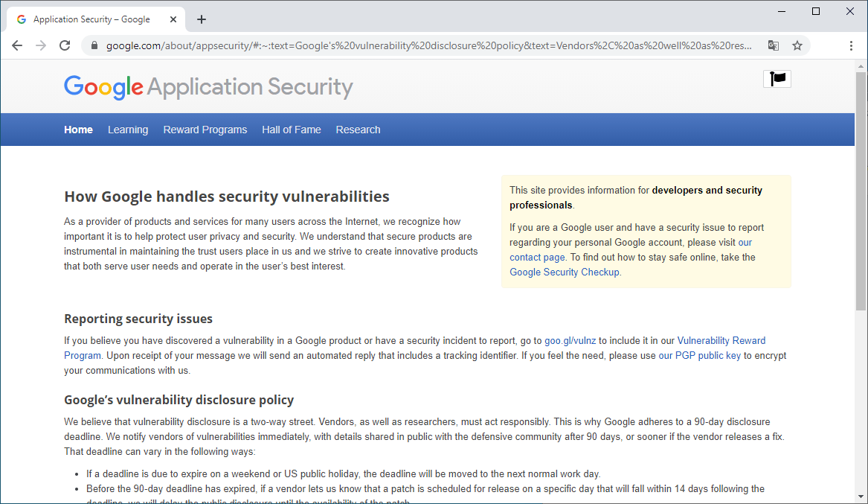Image resolution: width=868 pixels, height=504 pixels.
Task: Follow the goo.gl/vulnz link
Action: click(x=570, y=340)
